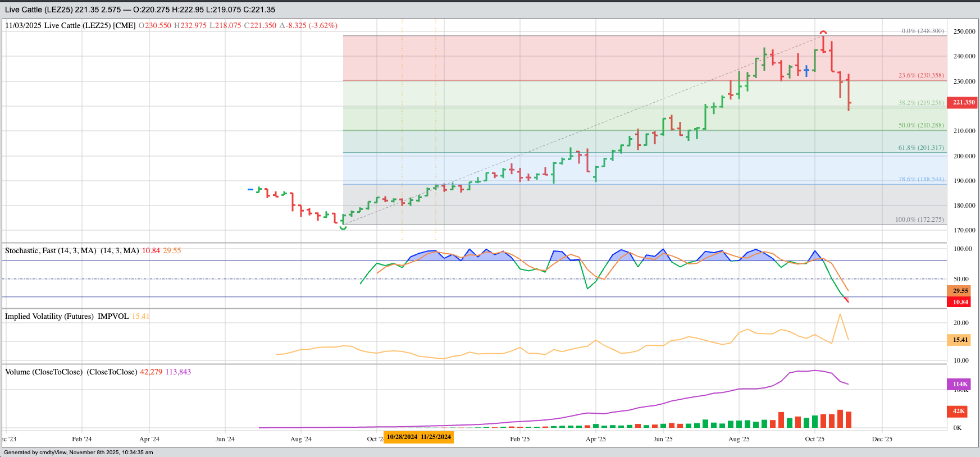This screenshot has height=457, width=980.
Task: Click the 100.0% (172.275) Fibonacci label
Action: tap(919, 220)
